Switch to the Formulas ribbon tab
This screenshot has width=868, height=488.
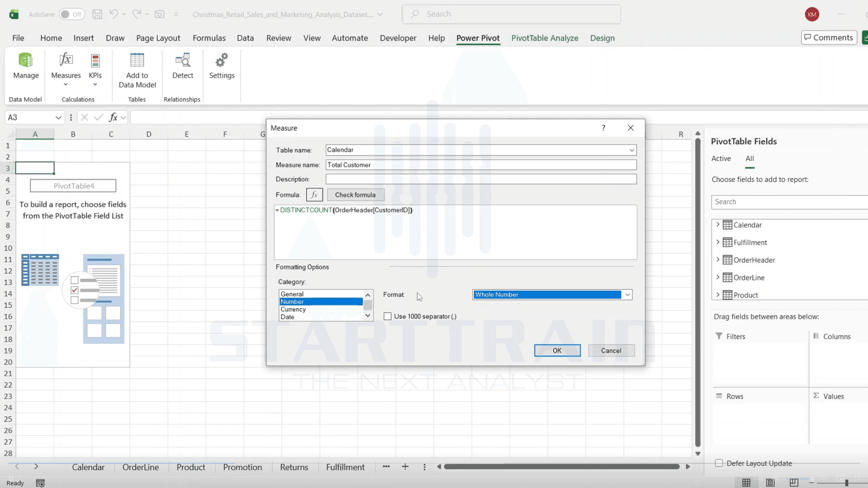209,38
